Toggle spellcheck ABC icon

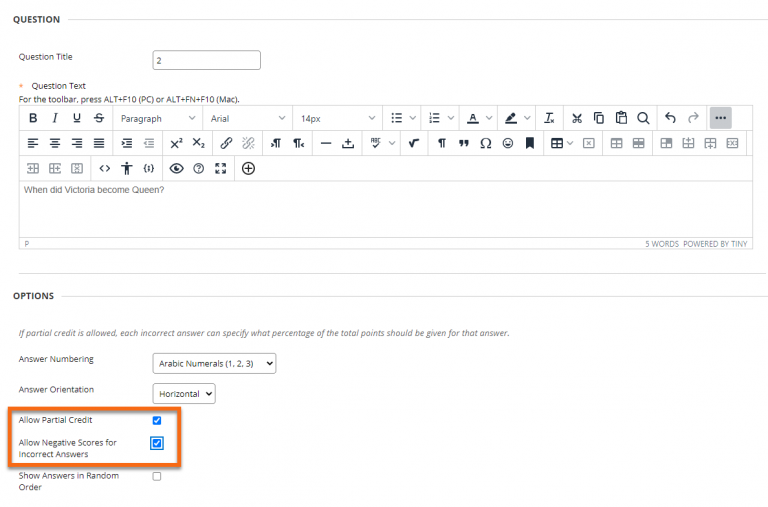(376, 144)
